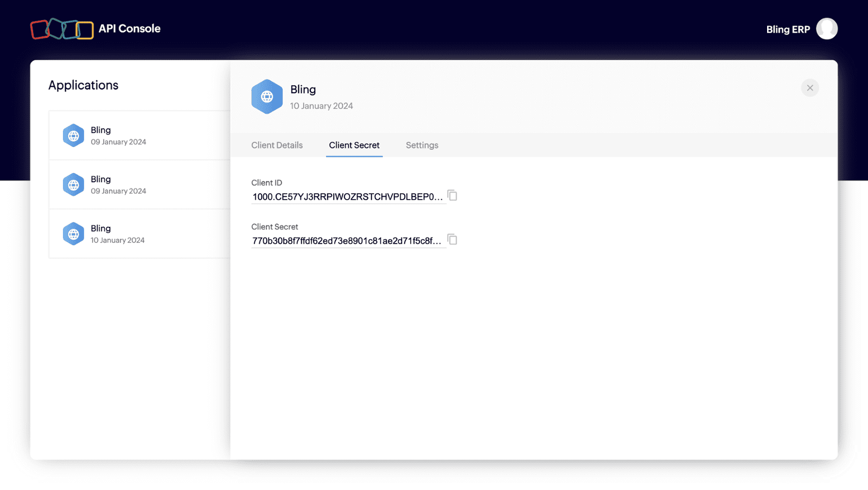Select the Bling app name dated 10 January 2024 in the list

point(101,228)
